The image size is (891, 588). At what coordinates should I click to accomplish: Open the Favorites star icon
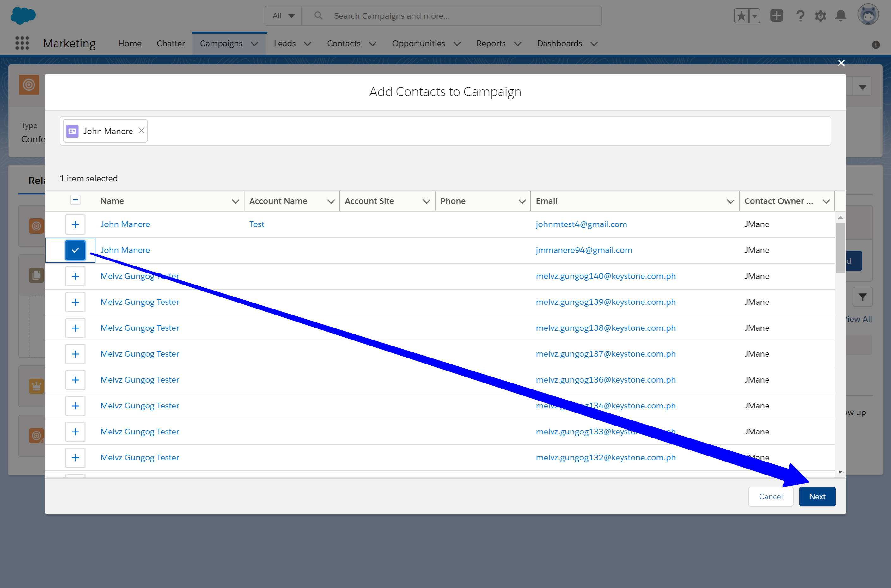741,16
